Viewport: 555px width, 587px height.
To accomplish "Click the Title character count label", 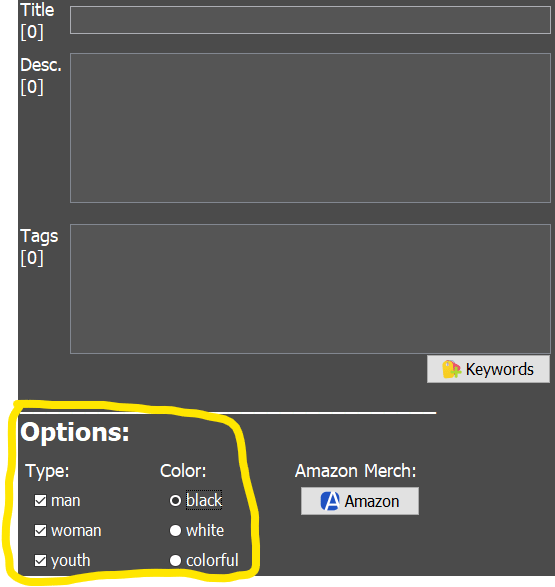I will [x=32, y=32].
